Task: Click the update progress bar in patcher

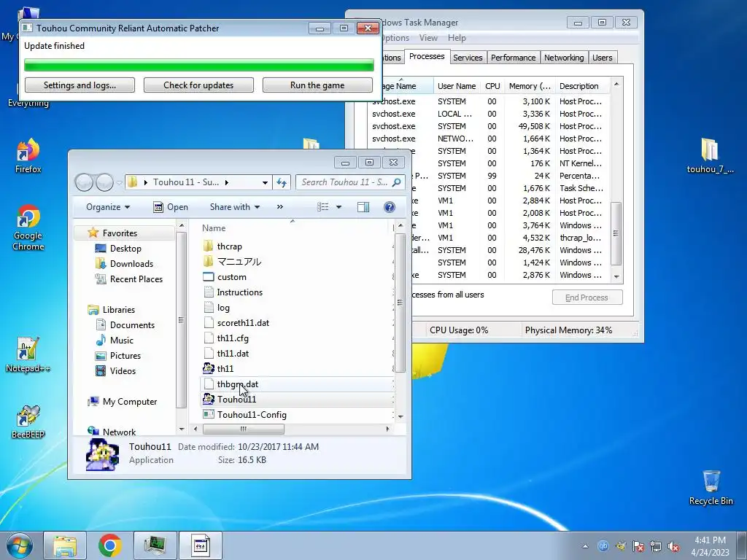Action: 198,65
